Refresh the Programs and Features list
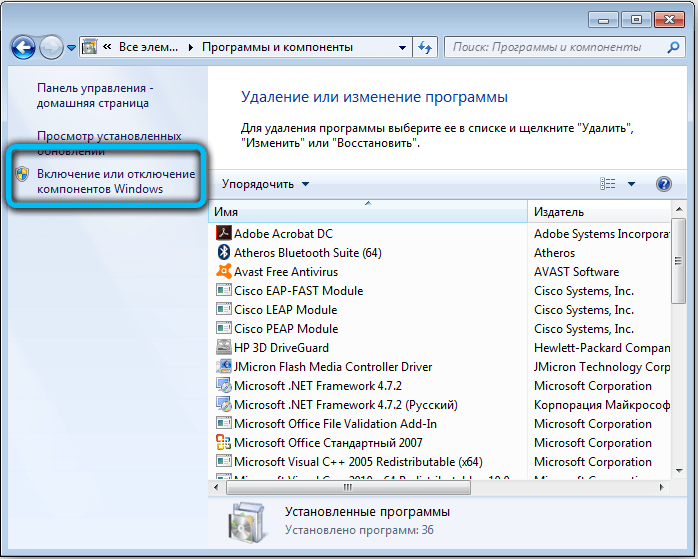This screenshot has width=698, height=559. coord(425,47)
